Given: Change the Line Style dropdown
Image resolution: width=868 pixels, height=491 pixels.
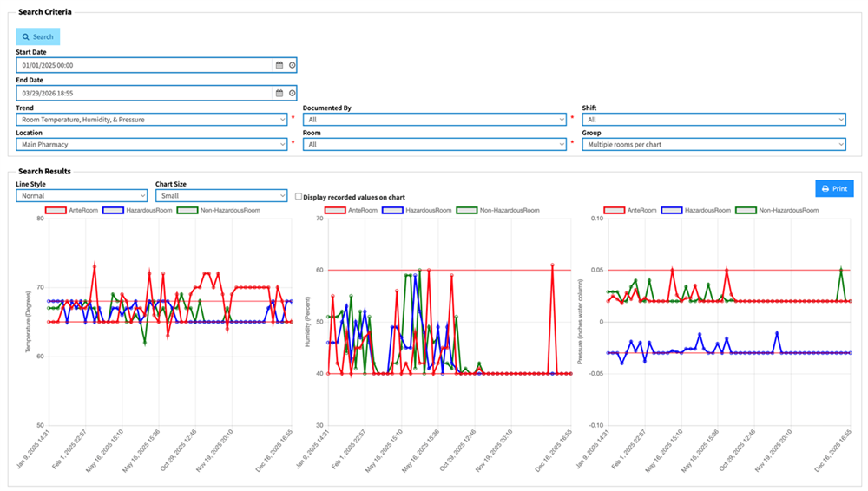Looking at the screenshot, I should 82,196.
